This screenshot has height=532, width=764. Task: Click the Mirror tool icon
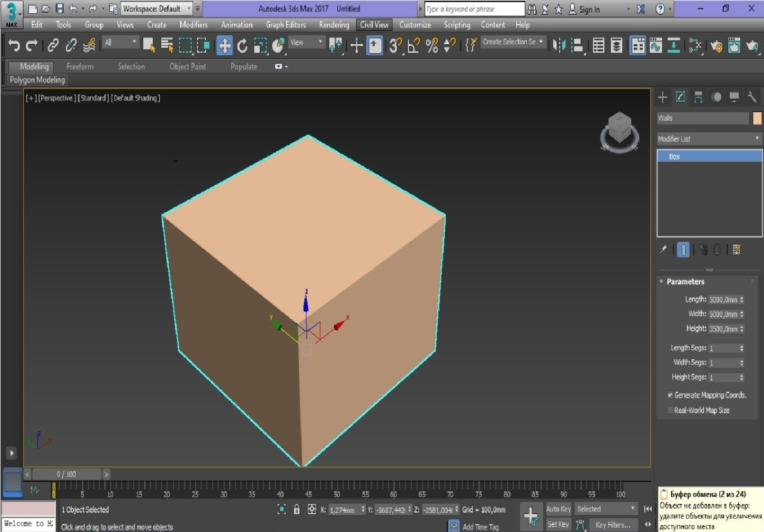click(559, 46)
